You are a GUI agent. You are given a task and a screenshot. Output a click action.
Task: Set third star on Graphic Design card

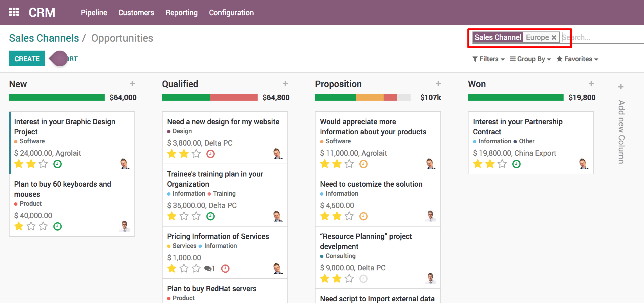click(43, 164)
